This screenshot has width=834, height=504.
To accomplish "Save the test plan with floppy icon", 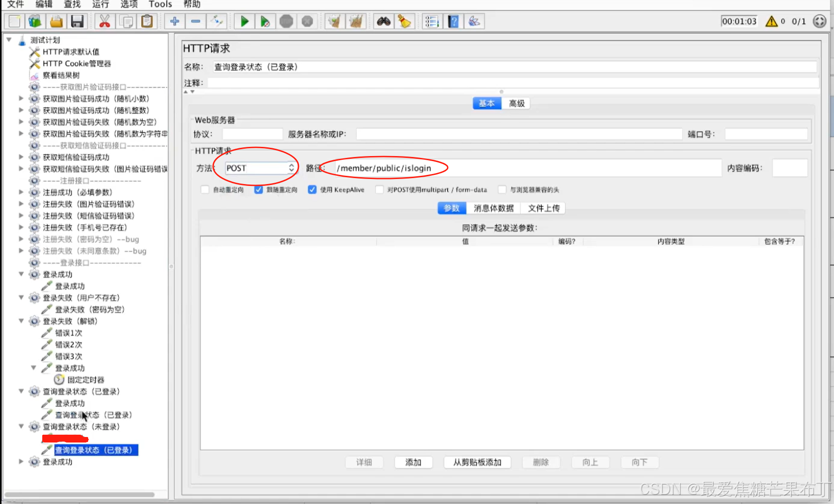I will (x=77, y=21).
